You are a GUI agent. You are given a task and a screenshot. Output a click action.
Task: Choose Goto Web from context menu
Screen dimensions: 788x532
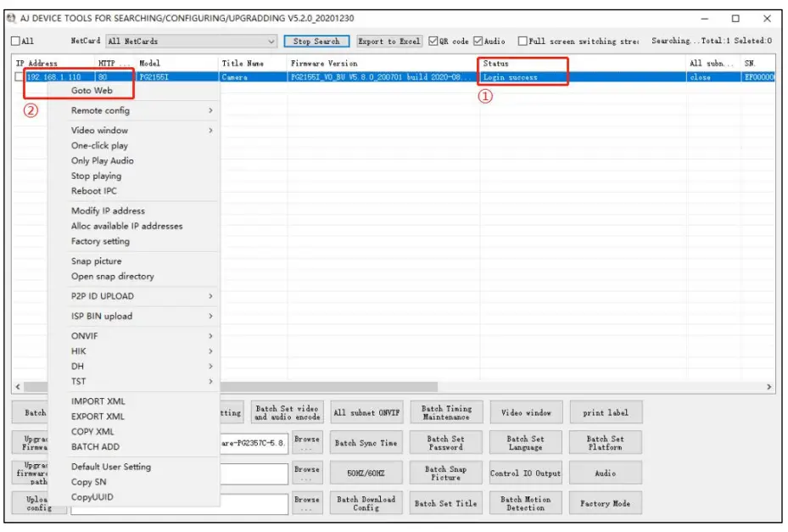[92, 91]
